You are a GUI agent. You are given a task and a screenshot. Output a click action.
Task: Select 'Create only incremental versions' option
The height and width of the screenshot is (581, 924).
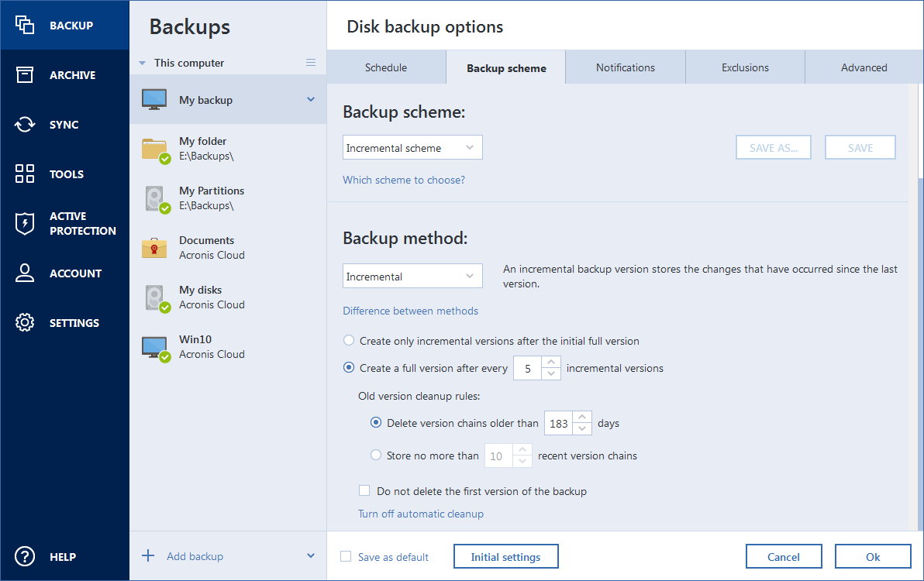[349, 340]
